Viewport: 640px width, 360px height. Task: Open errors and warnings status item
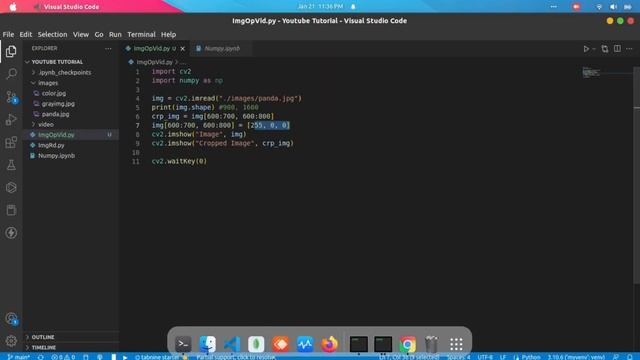63,357
